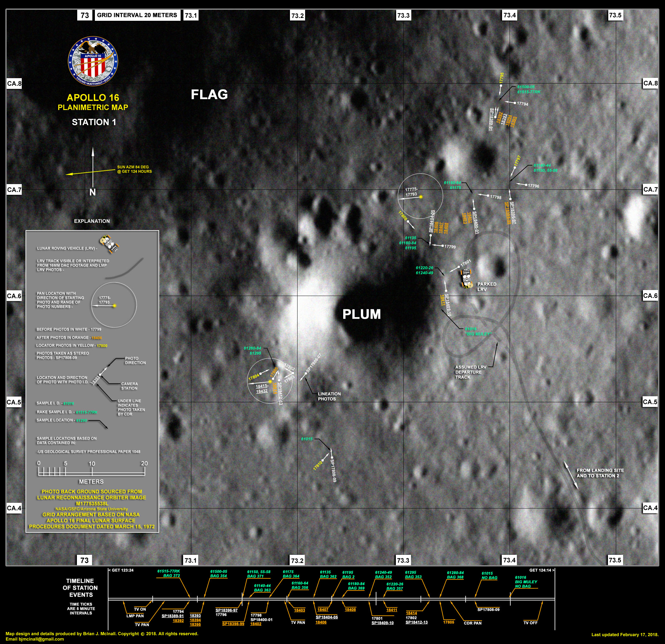The width and height of the screenshot is (665, 644).
Task: Click the pan circle labeled 17775-17793 on map
Action: [x=420, y=196]
